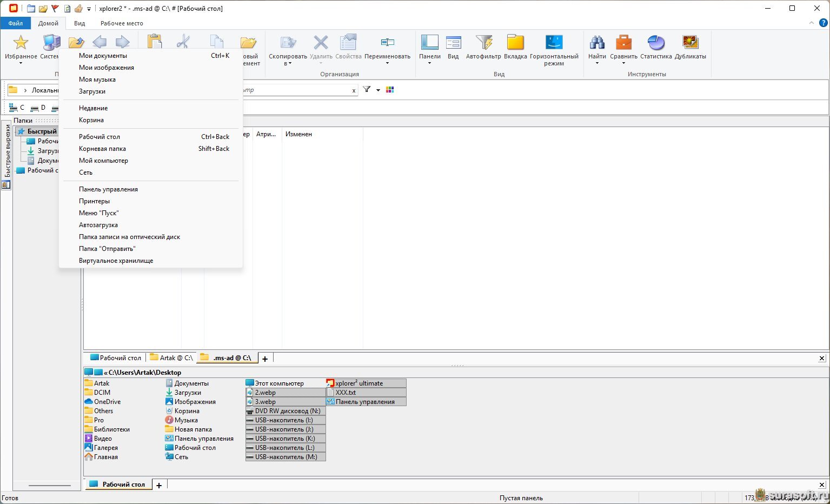The height and width of the screenshot is (504, 830).
Task: Switch to the View ribbon tab
Action: point(79,23)
